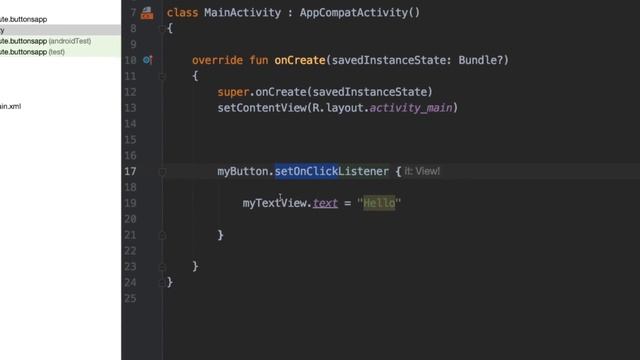Screen dimensions: 640x360
Task: Click the closing brace on line 21
Action: [220, 235]
